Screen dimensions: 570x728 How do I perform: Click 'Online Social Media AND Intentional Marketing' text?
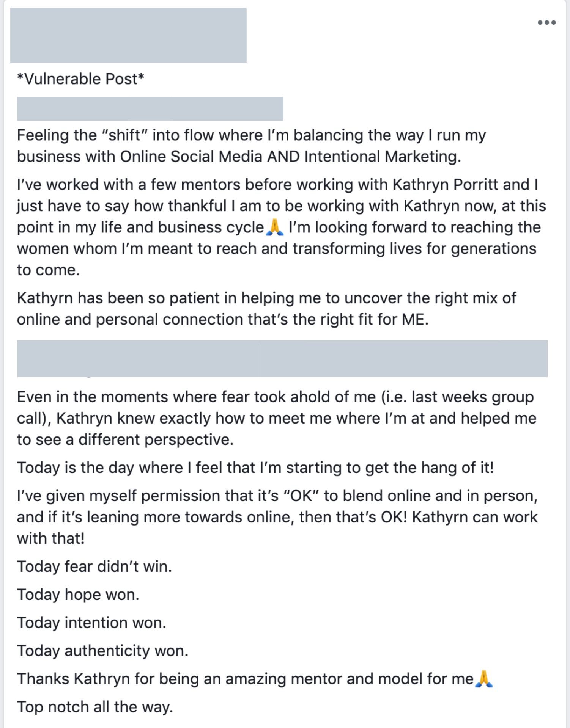290,157
